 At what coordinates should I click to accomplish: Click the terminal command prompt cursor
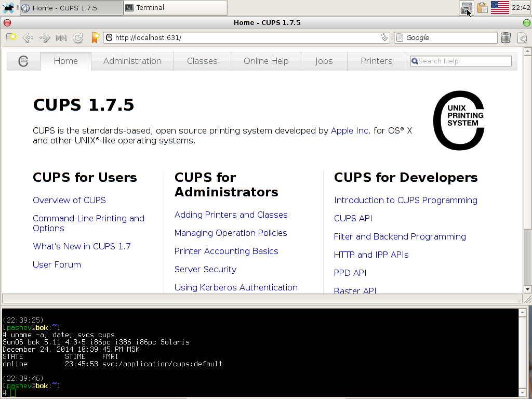13,393
